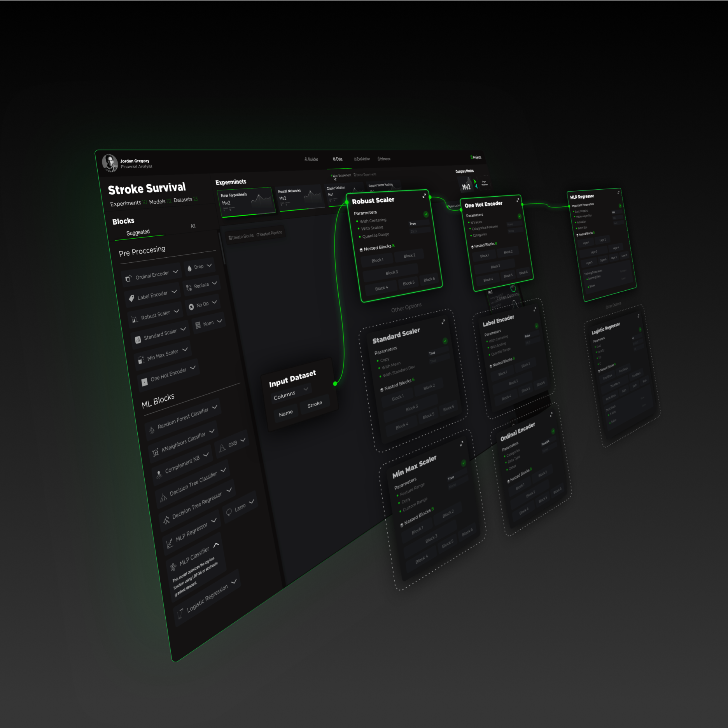The width and height of the screenshot is (728, 728).
Task: Click the With Centering True value field
Action: click(x=418, y=223)
